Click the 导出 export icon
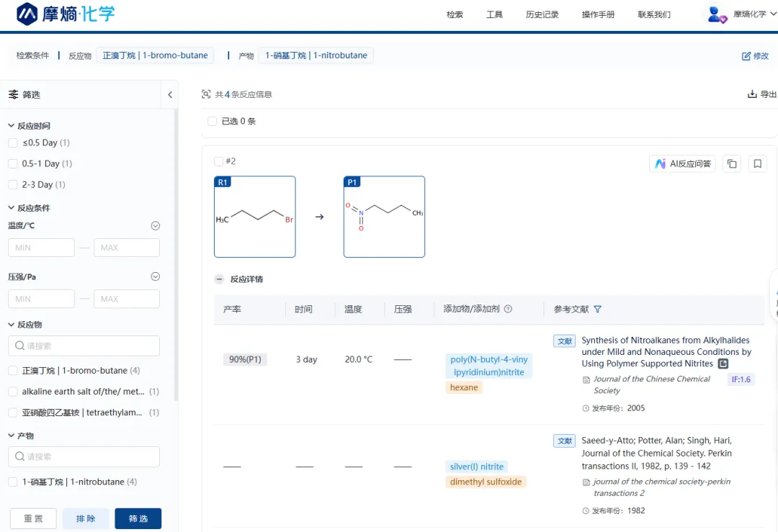The height and width of the screenshot is (532, 778). [752, 94]
